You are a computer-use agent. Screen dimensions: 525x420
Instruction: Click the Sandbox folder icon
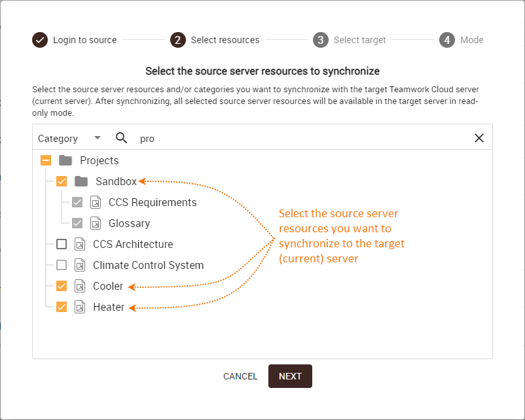(x=81, y=181)
